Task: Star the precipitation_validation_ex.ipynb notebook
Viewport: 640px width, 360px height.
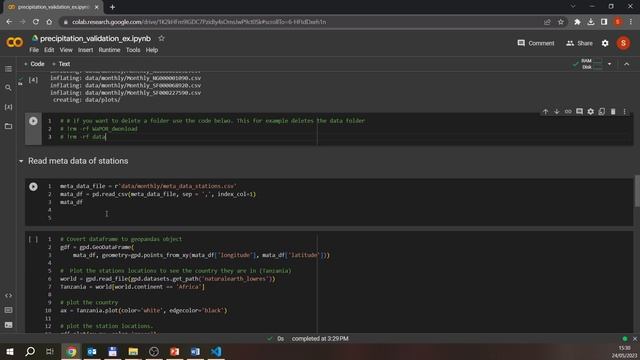Action: pyautogui.click(x=162, y=38)
